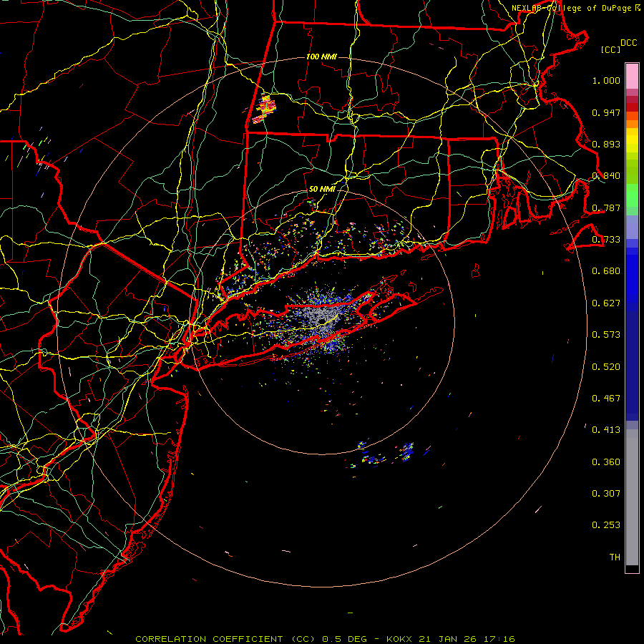Pick the gray low-value segment of the color bar

point(632,497)
